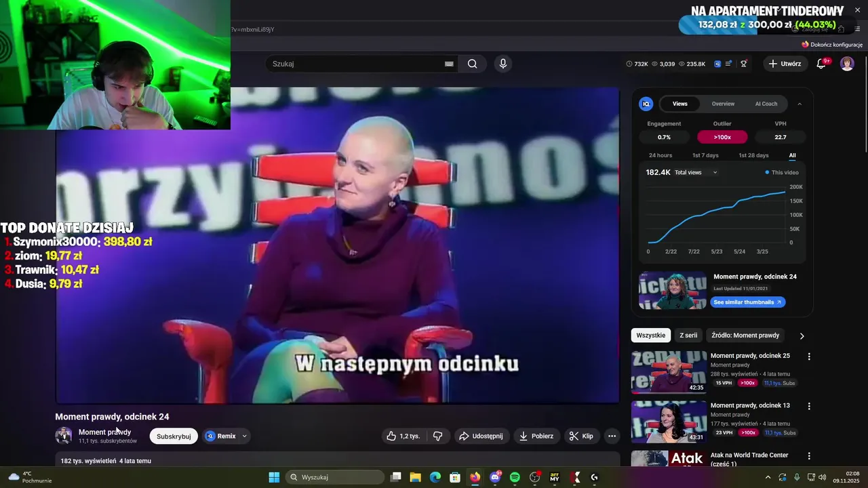
Task: Collapse the vidIQ stats panel
Action: (x=800, y=104)
